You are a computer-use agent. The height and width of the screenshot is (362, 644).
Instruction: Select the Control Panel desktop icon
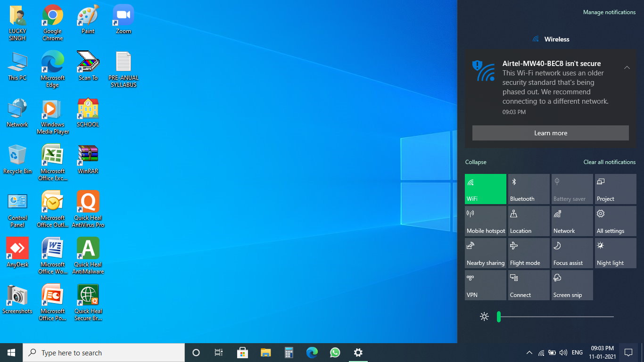point(17,210)
